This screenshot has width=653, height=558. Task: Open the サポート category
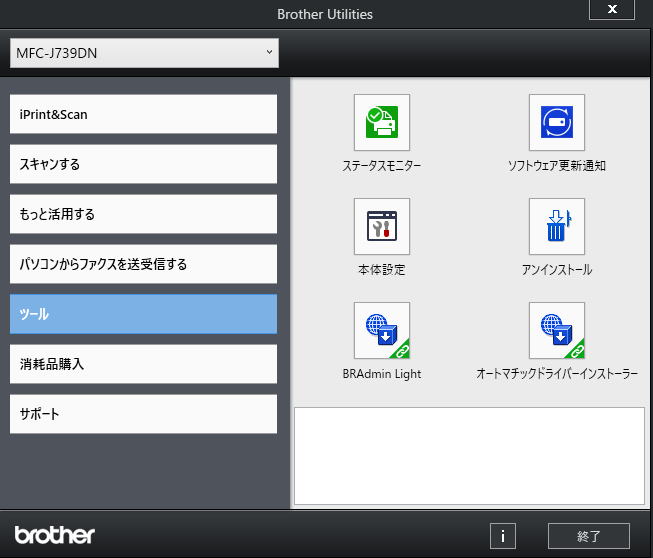[x=143, y=414]
